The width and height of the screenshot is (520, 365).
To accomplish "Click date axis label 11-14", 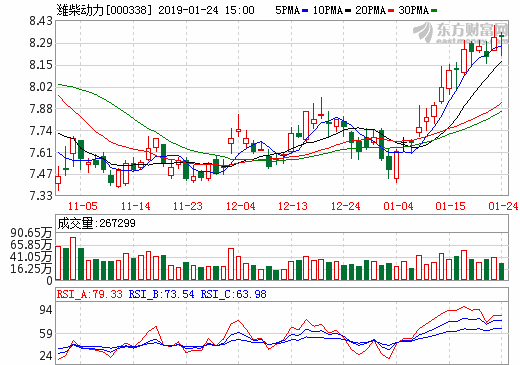I will tap(135, 206).
